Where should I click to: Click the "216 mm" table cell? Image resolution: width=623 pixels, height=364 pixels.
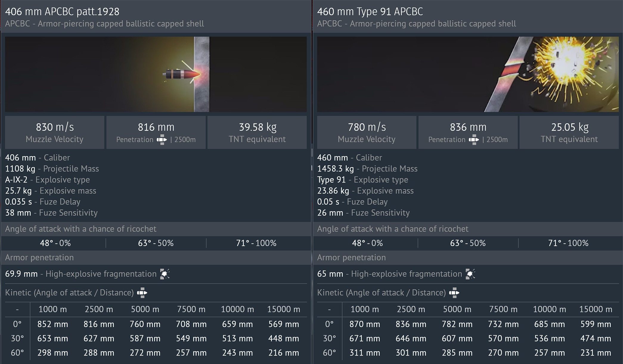point(284,353)
